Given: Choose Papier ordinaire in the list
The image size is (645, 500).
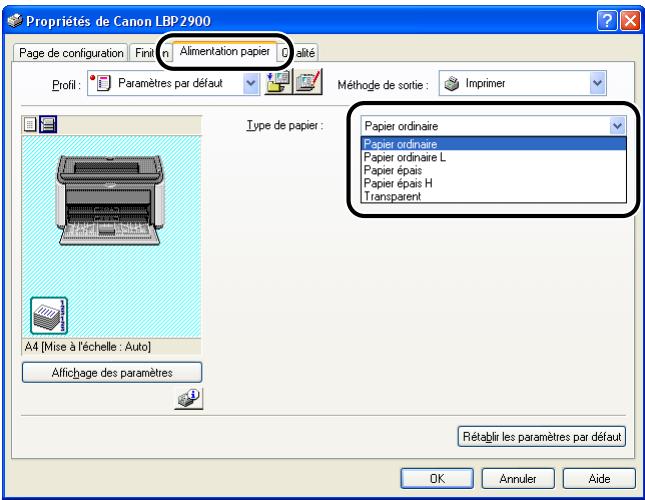Looking at the screenshot, I should pos(494,144).
